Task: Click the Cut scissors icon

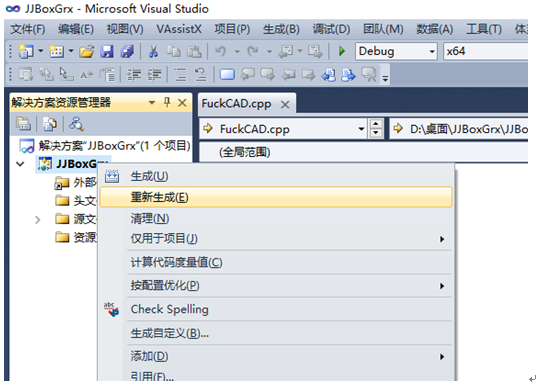Action: coord(153,51)
